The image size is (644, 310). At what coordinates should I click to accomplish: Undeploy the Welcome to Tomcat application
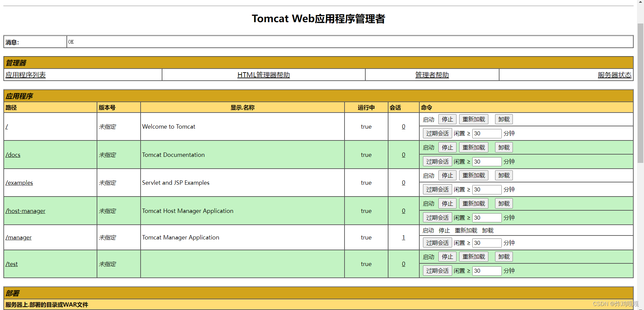504,119
